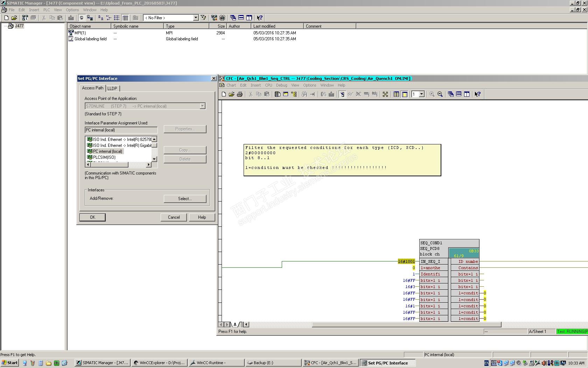The height and width of the screenshot is (368, 588).
Task: Click Fit to window icon in CFC toolbar
Action: pyautogui.click(x=385, y=94)
